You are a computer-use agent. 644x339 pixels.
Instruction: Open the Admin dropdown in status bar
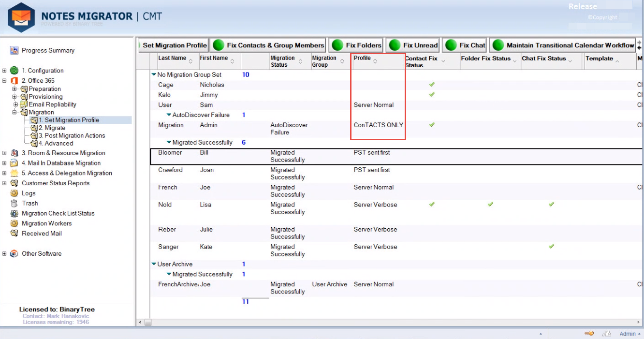630,334
